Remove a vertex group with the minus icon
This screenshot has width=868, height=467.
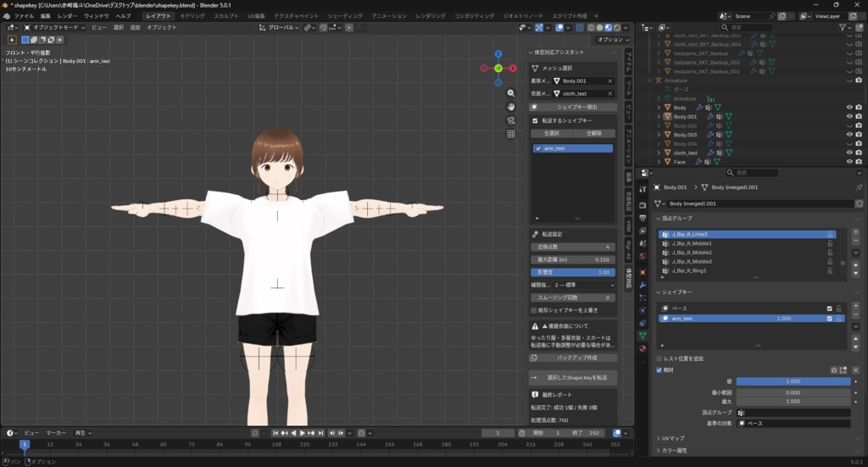856,242
